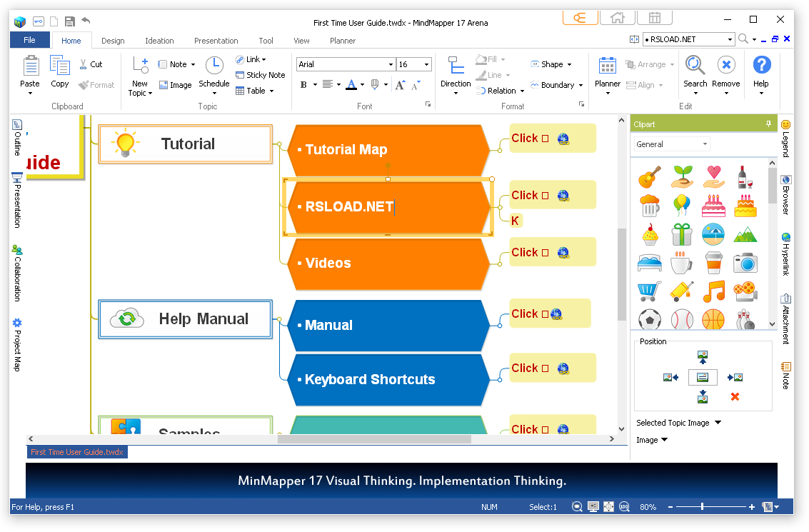The height and width of the screenshot is (532, 809).
Task: Open the Arial font name dropdown
Action: pyautogui.click(x=391, y=64)
